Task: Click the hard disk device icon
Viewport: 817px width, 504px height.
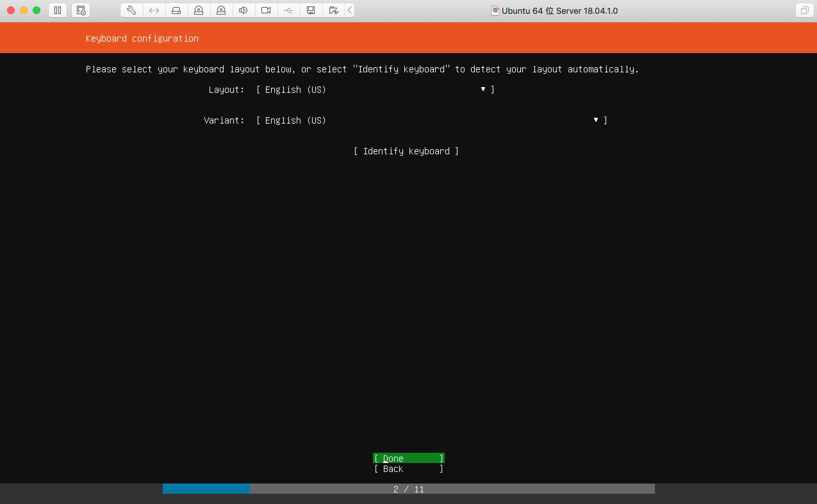Action: [177, 10]
